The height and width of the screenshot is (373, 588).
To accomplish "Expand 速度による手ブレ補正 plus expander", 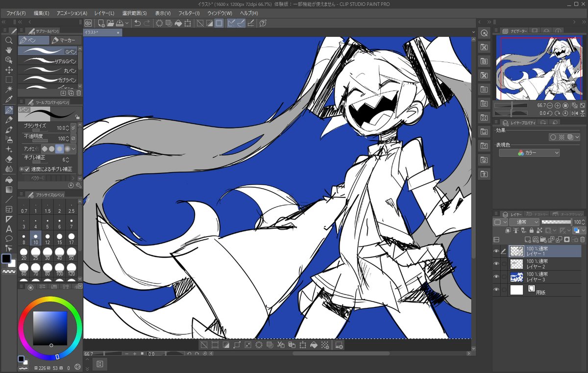I will tap(22, 169).
